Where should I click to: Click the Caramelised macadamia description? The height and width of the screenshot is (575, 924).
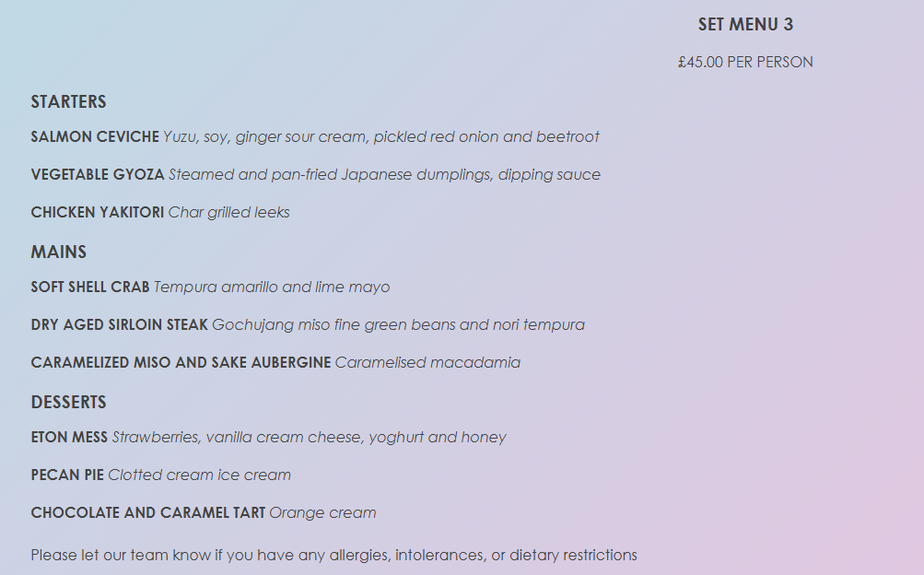coord(427,363)
